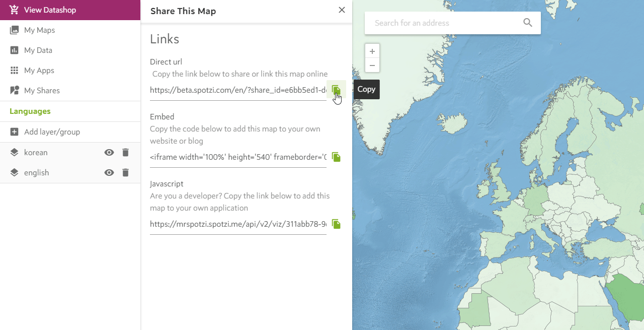Copy the Direct url link
This screenshot has height=330, width=644.
coord(336,90)
